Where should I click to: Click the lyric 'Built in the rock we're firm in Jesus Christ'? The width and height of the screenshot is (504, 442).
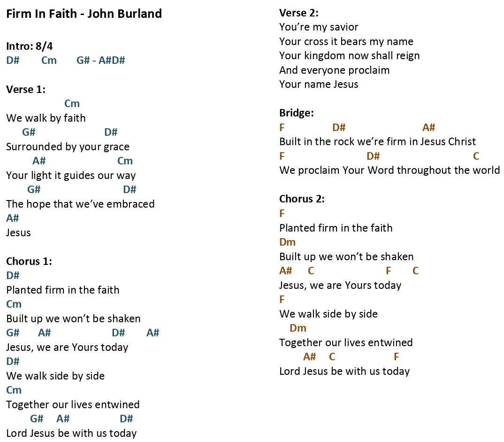coord(378,141)
